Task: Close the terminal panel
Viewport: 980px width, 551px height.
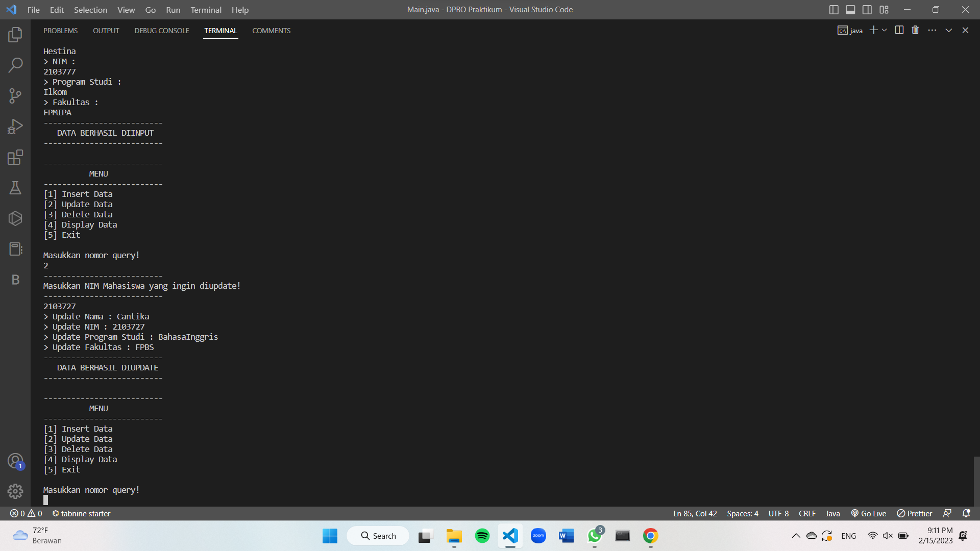Action: click(x=965, y=30)
